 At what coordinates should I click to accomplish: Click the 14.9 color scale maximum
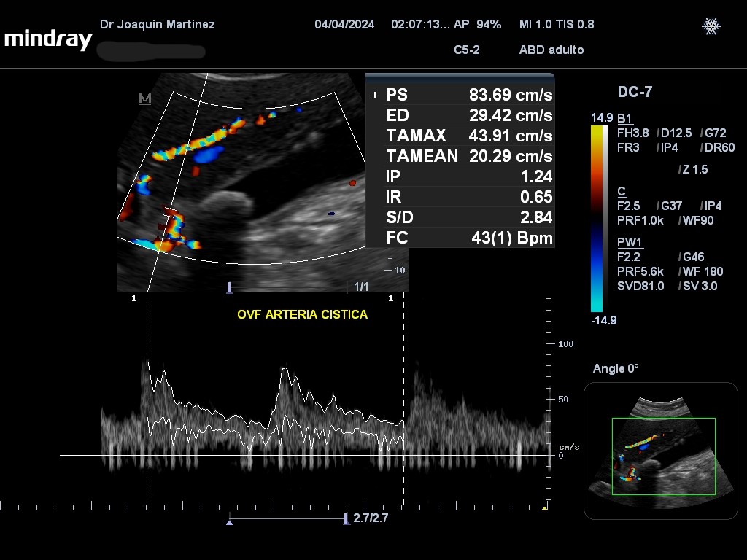click(602, 117)
